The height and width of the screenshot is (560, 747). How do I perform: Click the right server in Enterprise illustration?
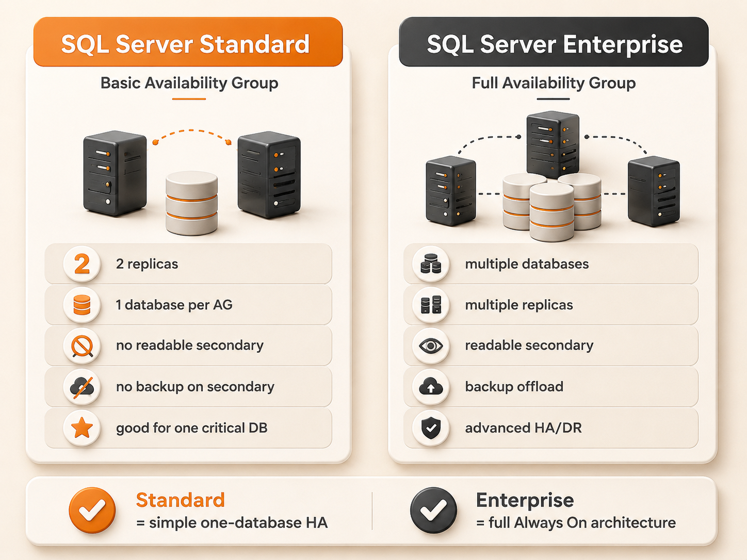(654, 191)
